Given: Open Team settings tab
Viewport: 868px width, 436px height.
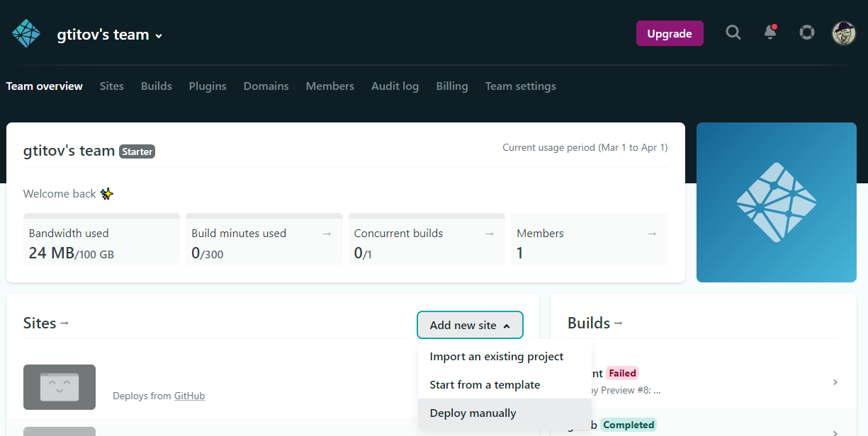Looking at the screenshot, I should [x=521, y=86].
